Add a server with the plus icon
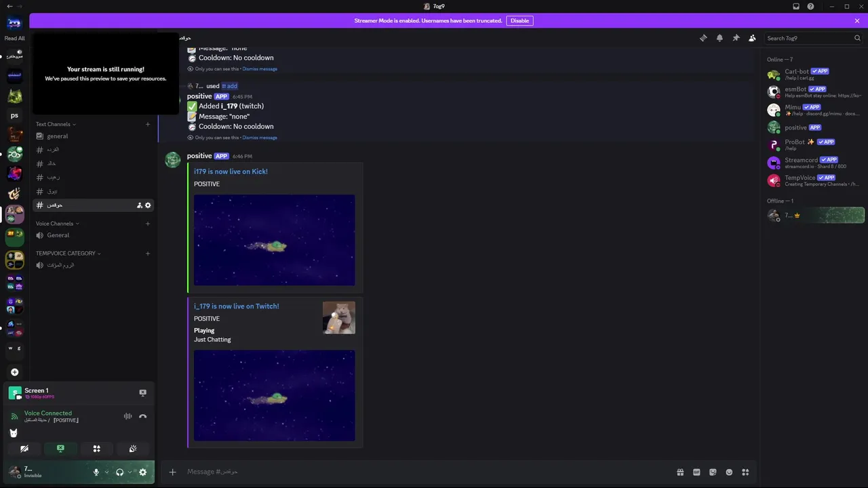Screen dimensions: 868x488 14,372
